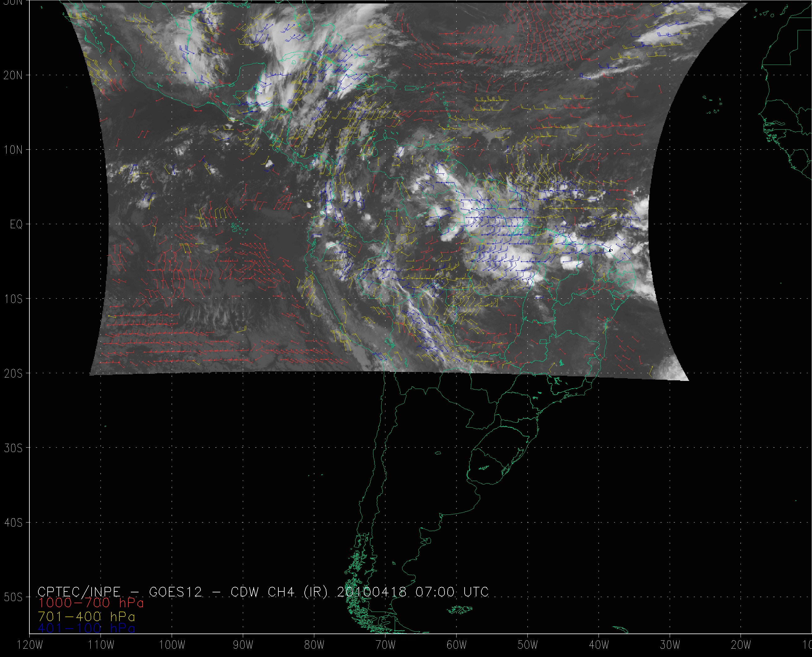812x657 pixels.
Task: Click the 20S latitude axis label
Action: (x=13, y=373)
